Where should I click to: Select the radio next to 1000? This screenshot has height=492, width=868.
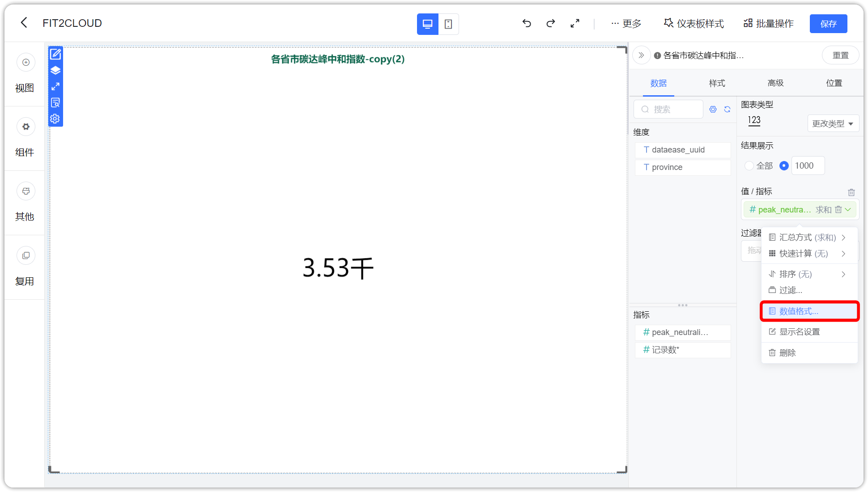[x=784, y=165]
